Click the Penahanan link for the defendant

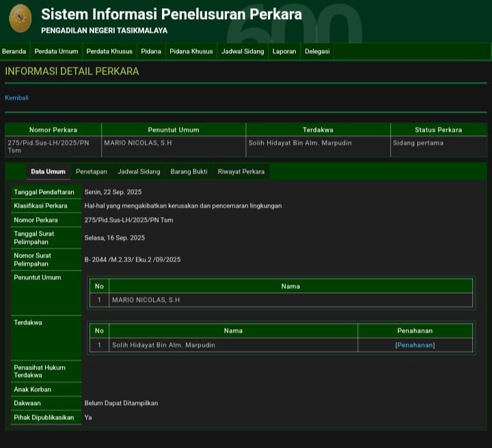(415, 345)
